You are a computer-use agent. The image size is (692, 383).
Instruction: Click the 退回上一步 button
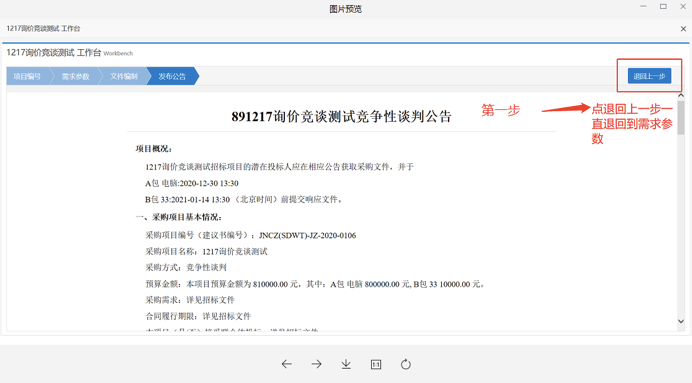[649, 76]
